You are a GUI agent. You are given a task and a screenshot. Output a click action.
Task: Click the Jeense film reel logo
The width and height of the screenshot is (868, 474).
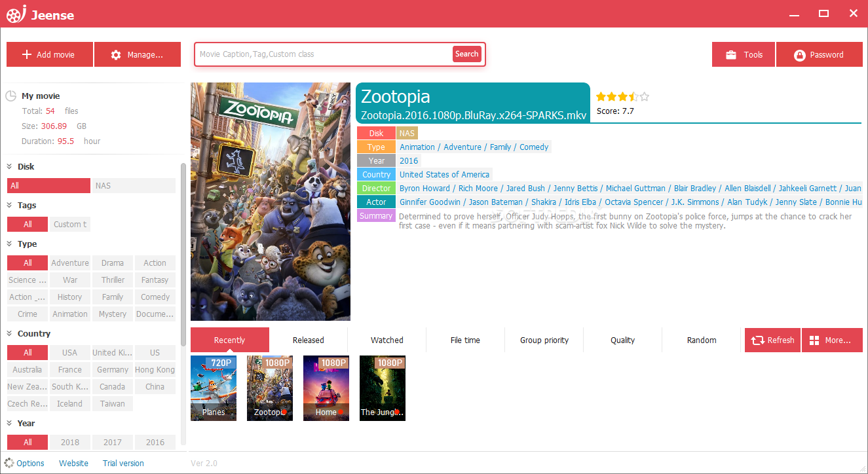tap(16, 14)
